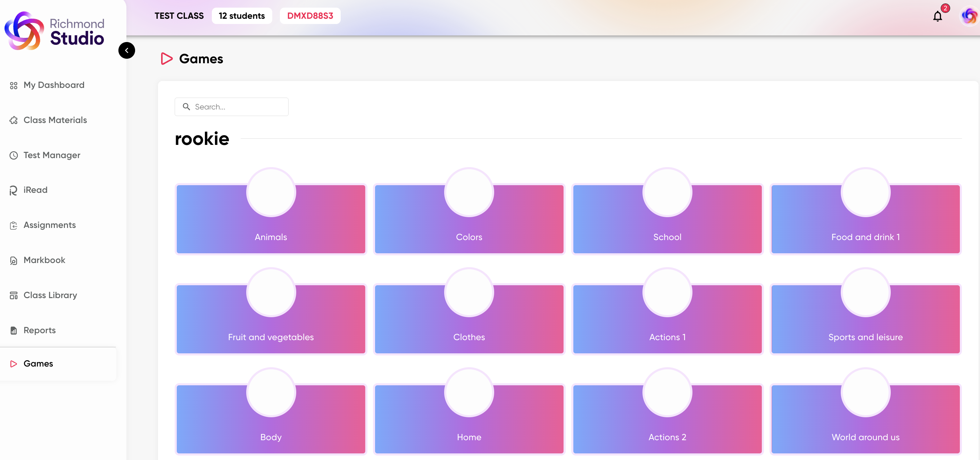Click the iRead sidebar icon

tap(14, 190)
